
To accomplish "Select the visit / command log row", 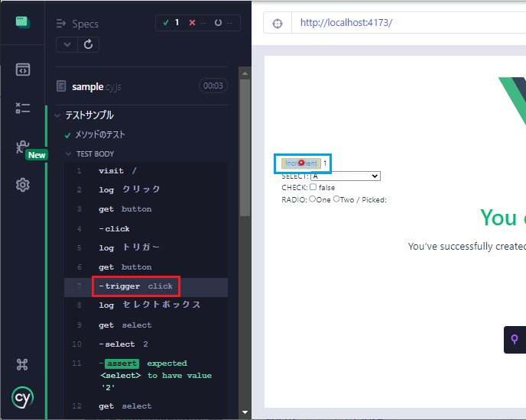I will tap(146, 171).
